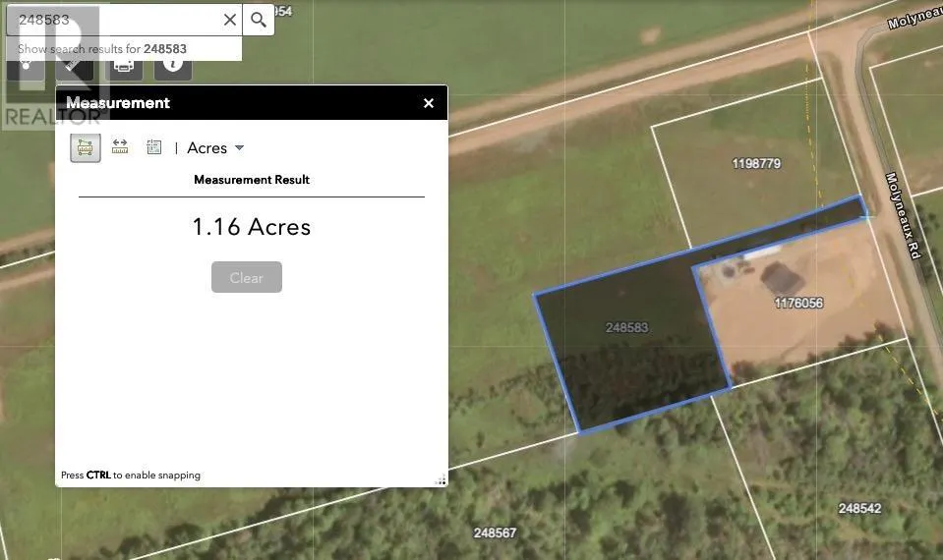Image resolution: width=943 pixels, height=560 pixels.
Task: Click the measure ruler toolbar icon
Action: point(75,66)
